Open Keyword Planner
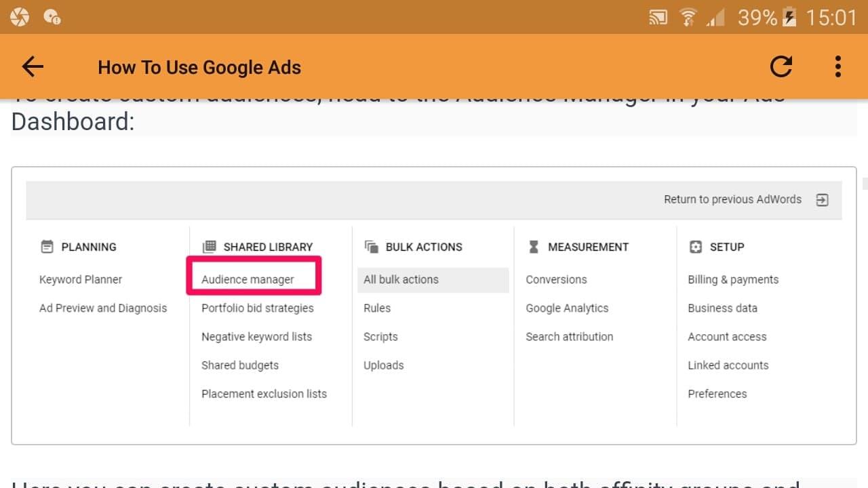 click(x=81, y=279)
